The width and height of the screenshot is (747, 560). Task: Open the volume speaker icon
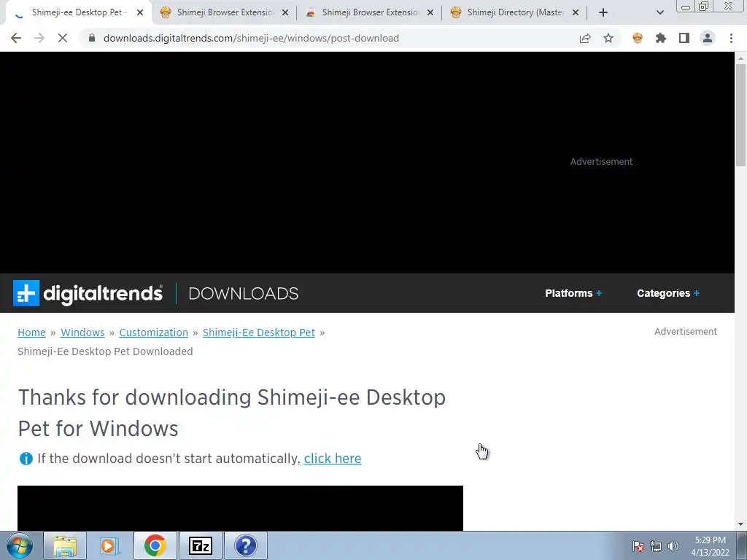click(673, 546)
